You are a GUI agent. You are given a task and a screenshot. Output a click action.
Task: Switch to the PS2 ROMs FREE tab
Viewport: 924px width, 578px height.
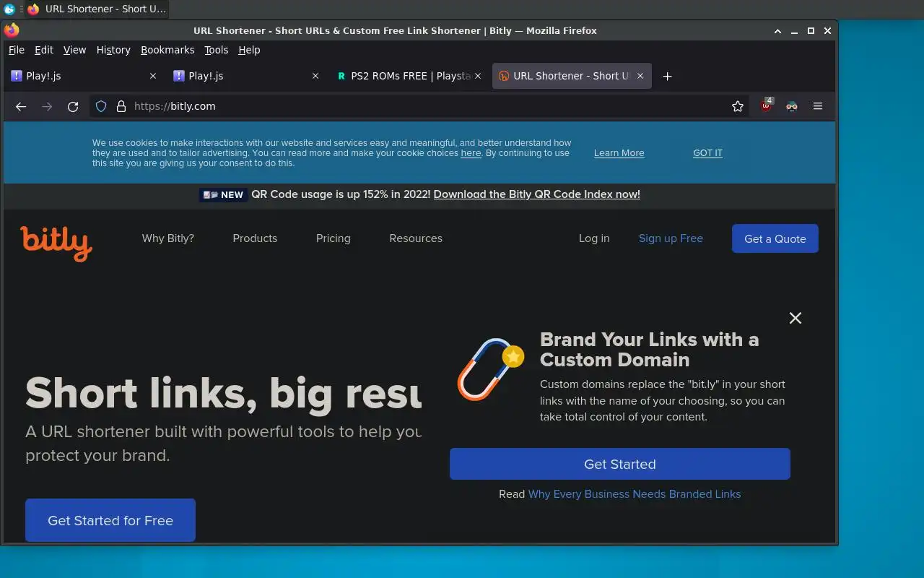(x=409, y=76)
